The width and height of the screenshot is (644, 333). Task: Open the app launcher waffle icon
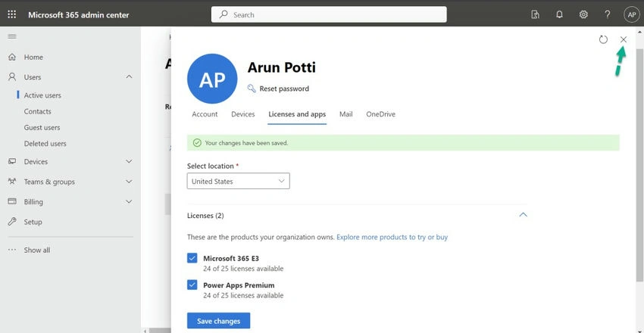pyautogui.click(x=12, y=15)
